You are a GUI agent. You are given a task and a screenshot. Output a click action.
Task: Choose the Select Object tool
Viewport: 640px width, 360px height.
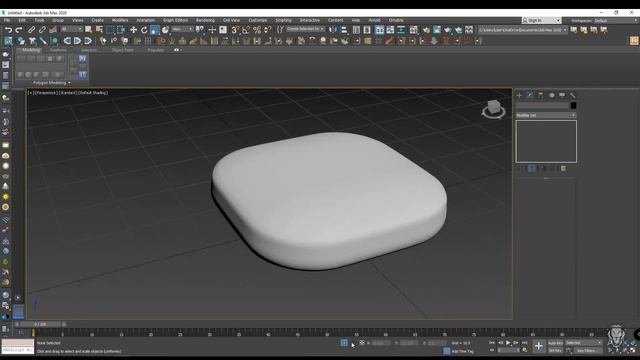point(89,30)
